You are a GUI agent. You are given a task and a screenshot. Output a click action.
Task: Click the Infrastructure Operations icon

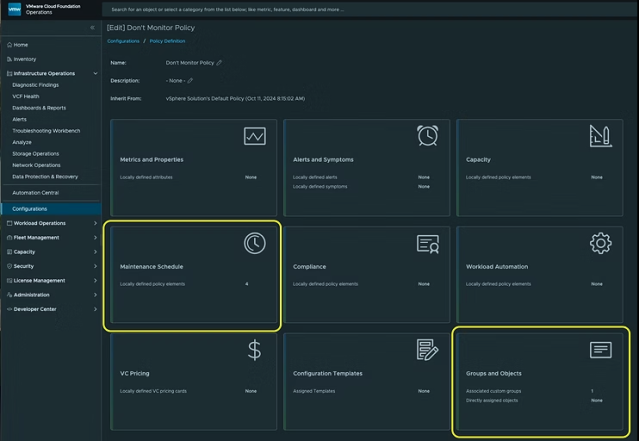(x=9, y=73)
